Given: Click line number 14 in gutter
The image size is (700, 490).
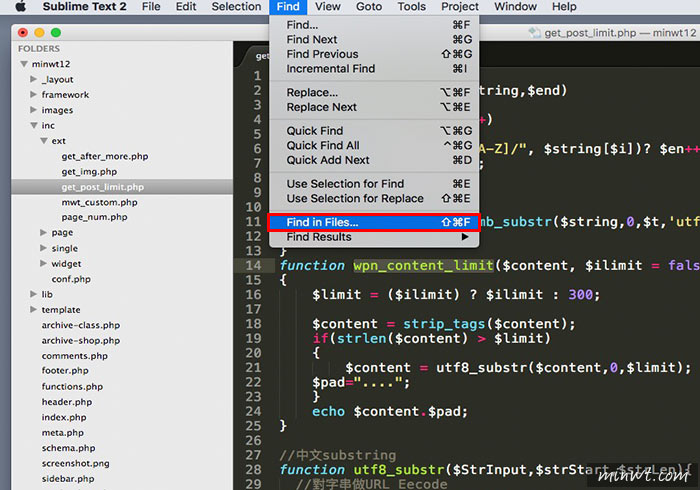Looking at the screenshot, I should pyautogui.click(x=253, y=266).
